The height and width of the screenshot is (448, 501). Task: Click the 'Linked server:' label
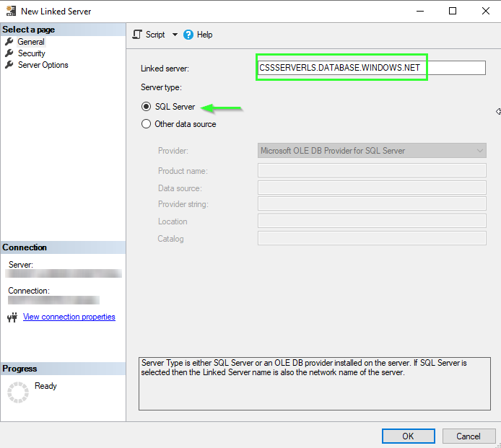[165, 69]
